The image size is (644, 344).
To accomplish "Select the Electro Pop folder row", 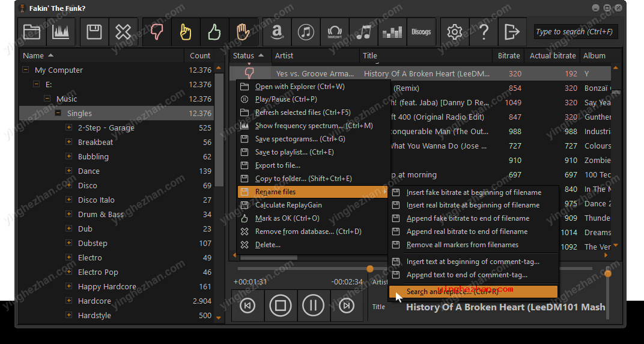I will click(x=116, y=272).
